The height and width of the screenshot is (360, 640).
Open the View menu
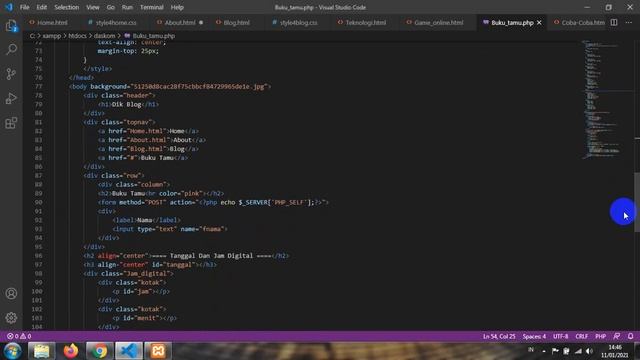pyautogui.click(x=93, y=7)
